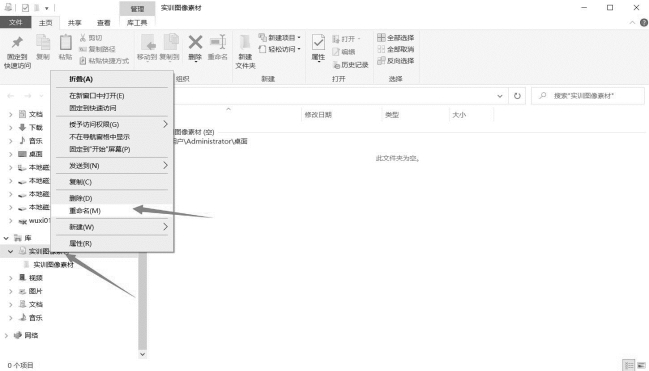Click Invert Selection (反向选择) button
This screenshot has height=371, width=649.
pos(396,61)
